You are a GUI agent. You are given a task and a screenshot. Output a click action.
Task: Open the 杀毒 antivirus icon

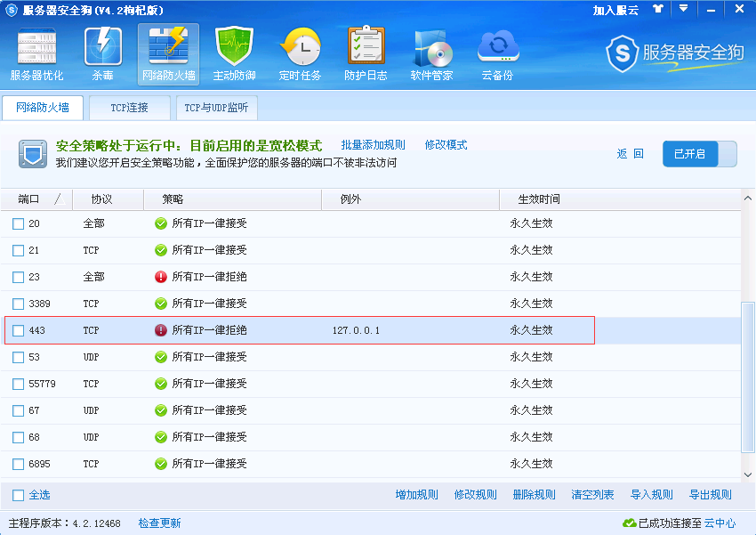(x=102, y=54)
